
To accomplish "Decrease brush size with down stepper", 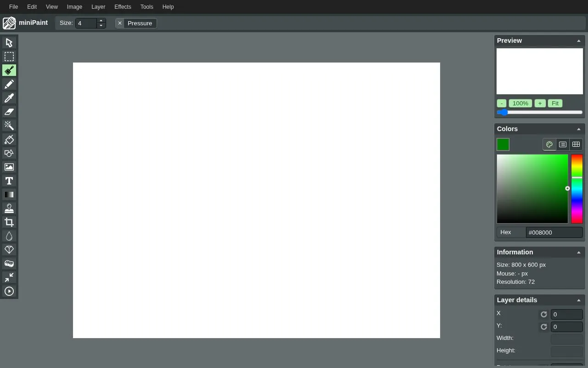I will [x=101, y=26].
